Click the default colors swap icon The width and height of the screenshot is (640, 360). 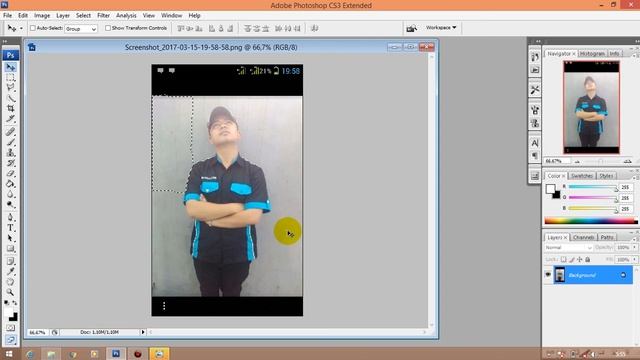pos(14,303)
